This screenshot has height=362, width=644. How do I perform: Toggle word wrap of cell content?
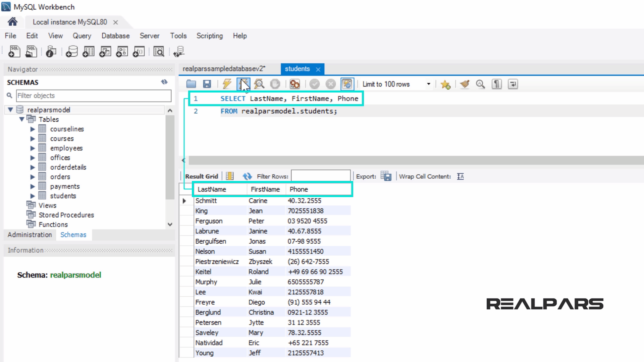[460, 176]
